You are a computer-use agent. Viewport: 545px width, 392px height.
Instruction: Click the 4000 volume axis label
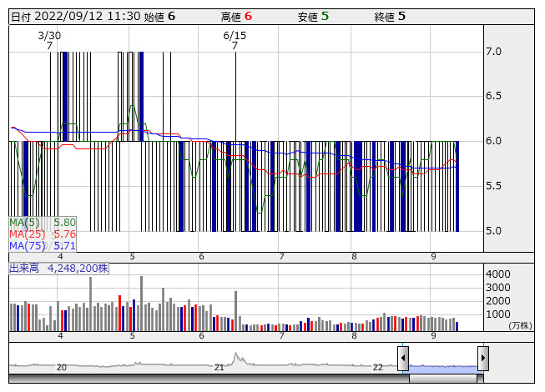(x=498, y=274)
